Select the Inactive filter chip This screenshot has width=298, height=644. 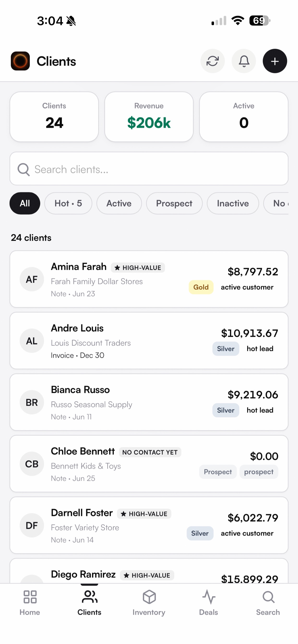(233, 203)
